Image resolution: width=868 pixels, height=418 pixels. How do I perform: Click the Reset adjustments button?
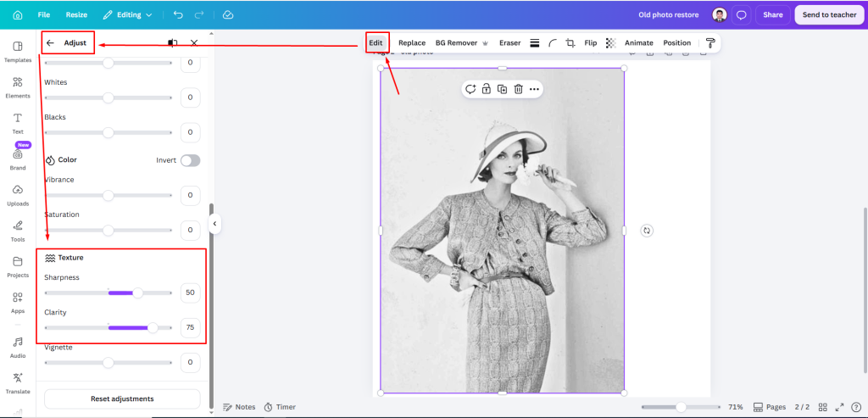point(122,398)
